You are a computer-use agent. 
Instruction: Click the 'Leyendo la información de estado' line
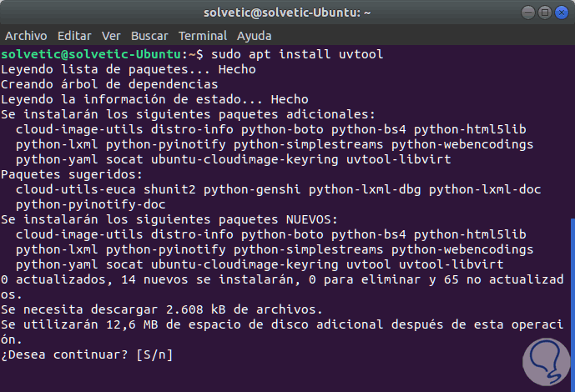149,99
